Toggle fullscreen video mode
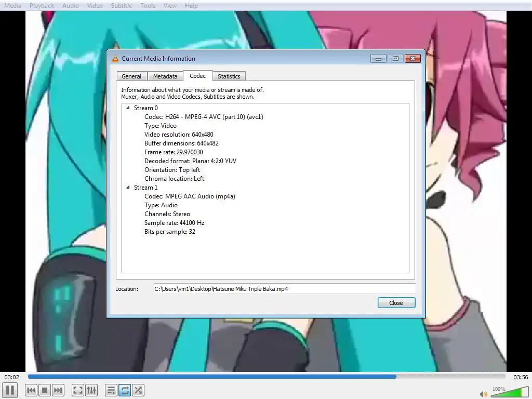The width and height of the screenshot is (532, 399). (78, 390)
